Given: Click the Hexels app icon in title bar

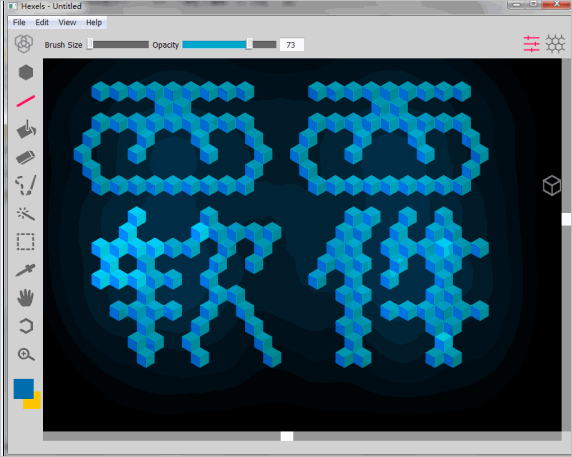Looking at the screenshot, I should (13, 6).
